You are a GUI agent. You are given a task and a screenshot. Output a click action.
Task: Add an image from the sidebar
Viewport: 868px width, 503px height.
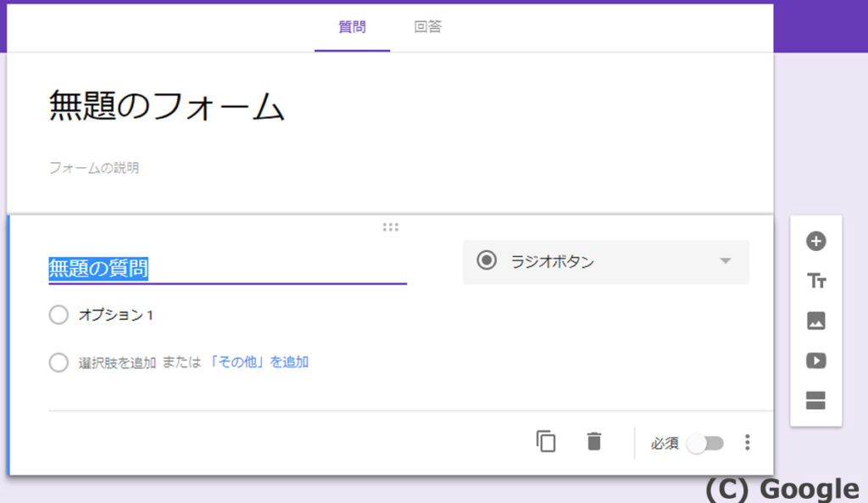pos(816,321)
